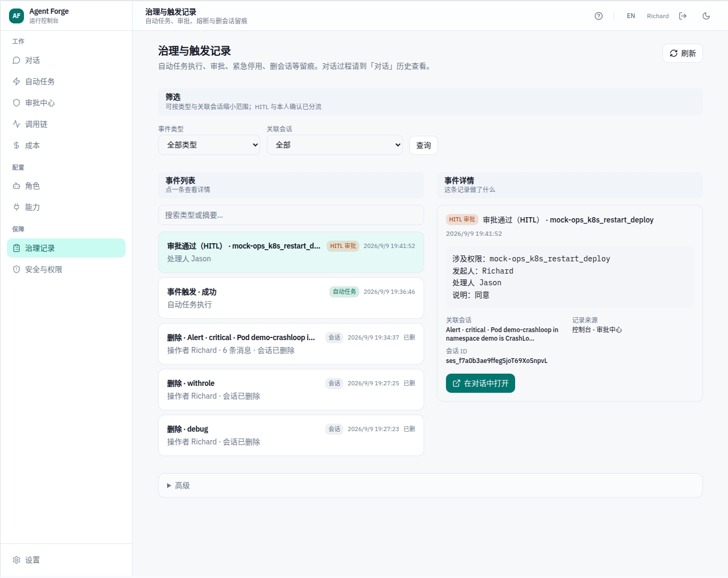Open the 事件类型 dropdown
The image size is (728, 578).
click(209, 145)
